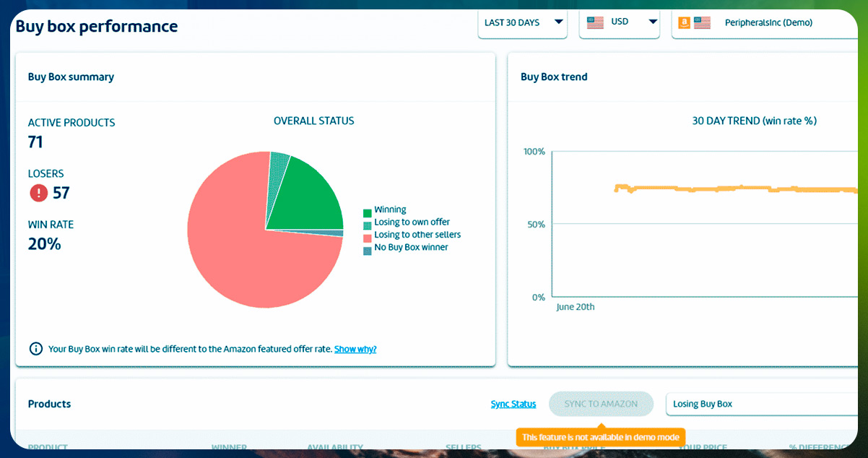Click the June 20th axis label

pos(576,307)
